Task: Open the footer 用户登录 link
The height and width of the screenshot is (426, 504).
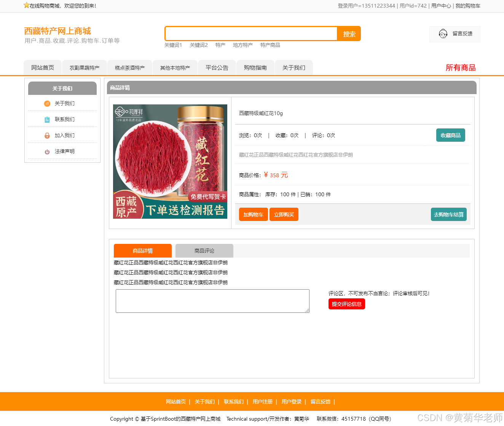Action: click(x=292, y=402)
